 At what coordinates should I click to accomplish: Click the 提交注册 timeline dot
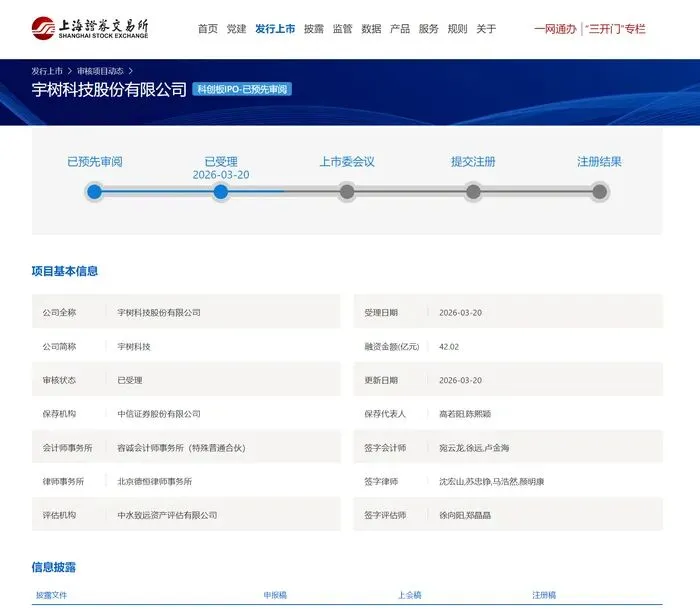(473, 192)
